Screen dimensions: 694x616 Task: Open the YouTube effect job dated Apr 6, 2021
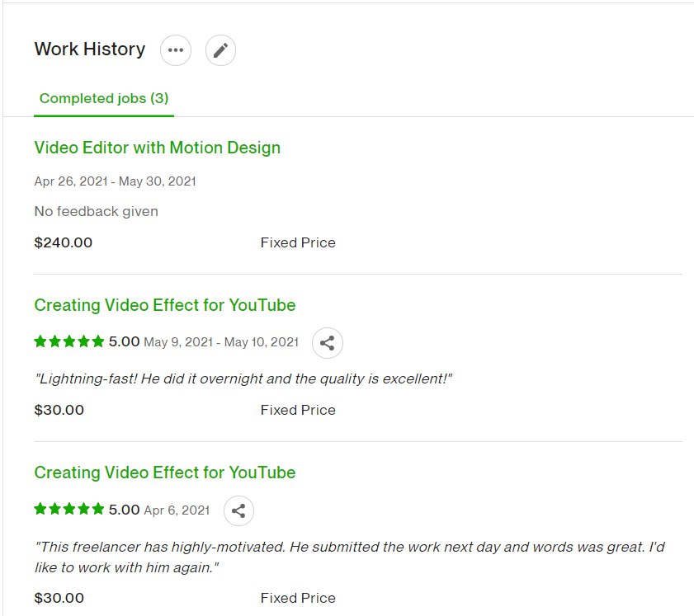point(164,473)
